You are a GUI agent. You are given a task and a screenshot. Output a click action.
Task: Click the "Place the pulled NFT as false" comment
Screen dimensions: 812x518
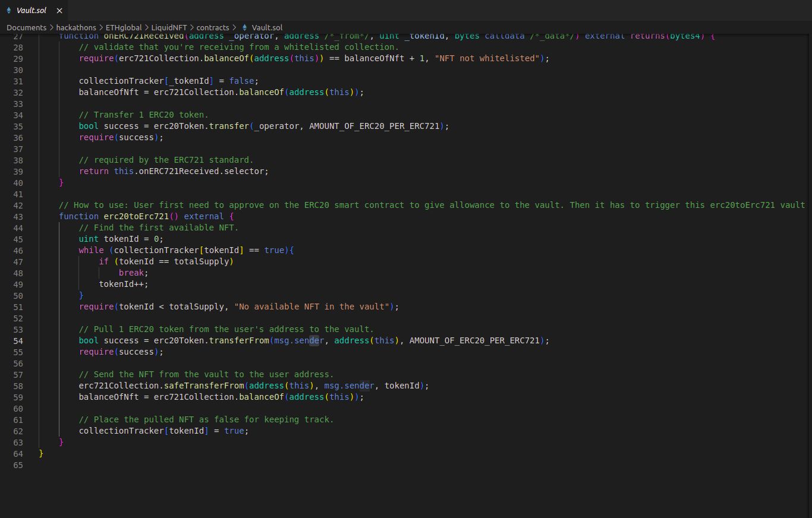206,419
